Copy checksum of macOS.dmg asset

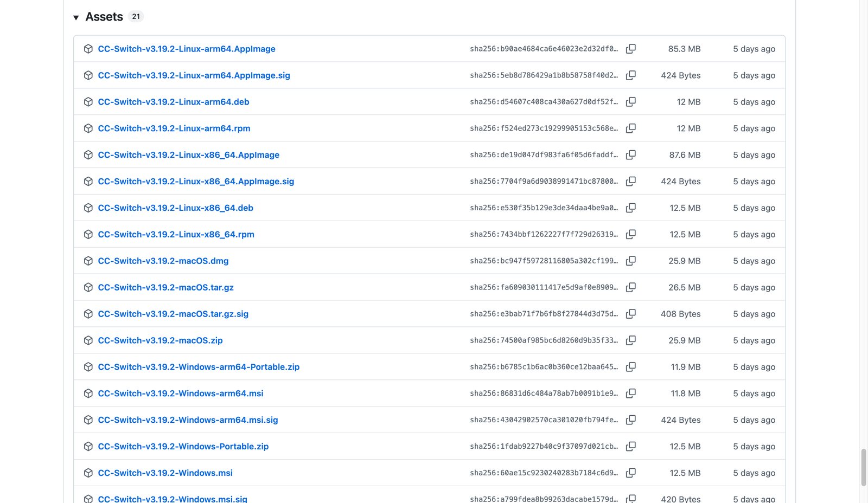click(x=630, y=261)
